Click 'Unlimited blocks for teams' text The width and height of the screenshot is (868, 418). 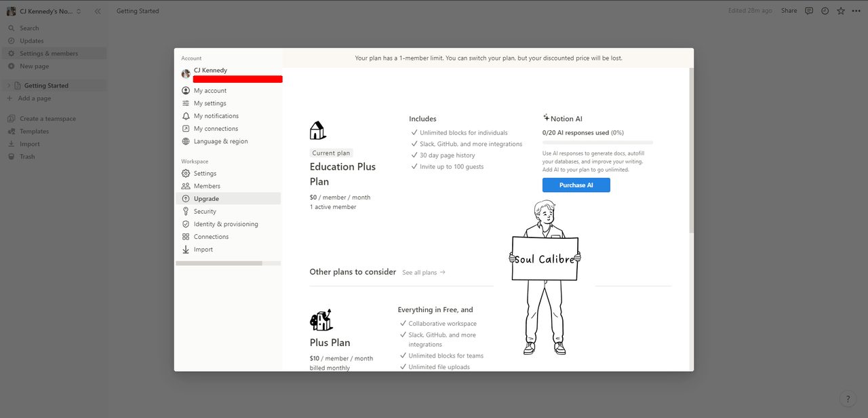coord(446,356)
